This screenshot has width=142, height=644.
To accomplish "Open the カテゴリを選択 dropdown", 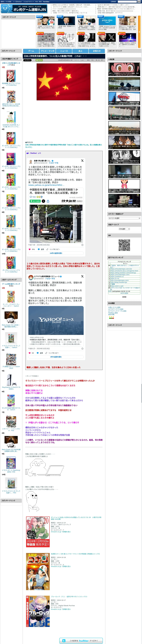I will [124, 218].
